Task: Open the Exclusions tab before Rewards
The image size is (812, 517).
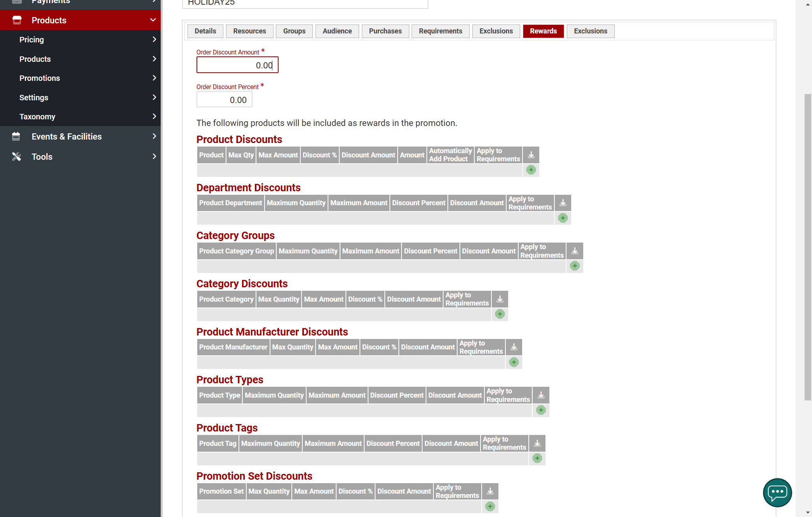Action: click(x=496, y=31)
